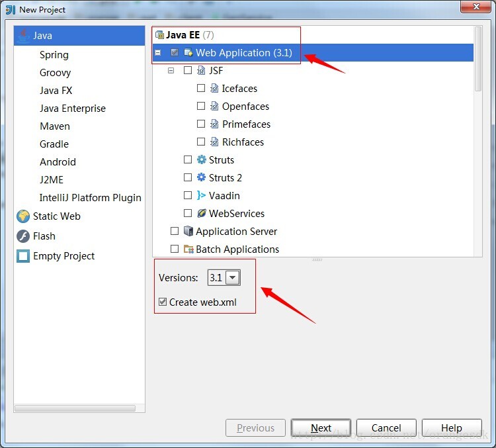The width and height of the screenshot is (496, 448).
Task: Click the Openfaces JSF icon
Action: [x=214, y=106]
